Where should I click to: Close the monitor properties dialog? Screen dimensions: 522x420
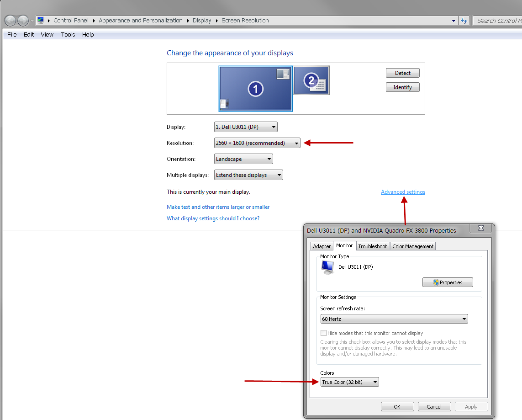tap(481, 229)
